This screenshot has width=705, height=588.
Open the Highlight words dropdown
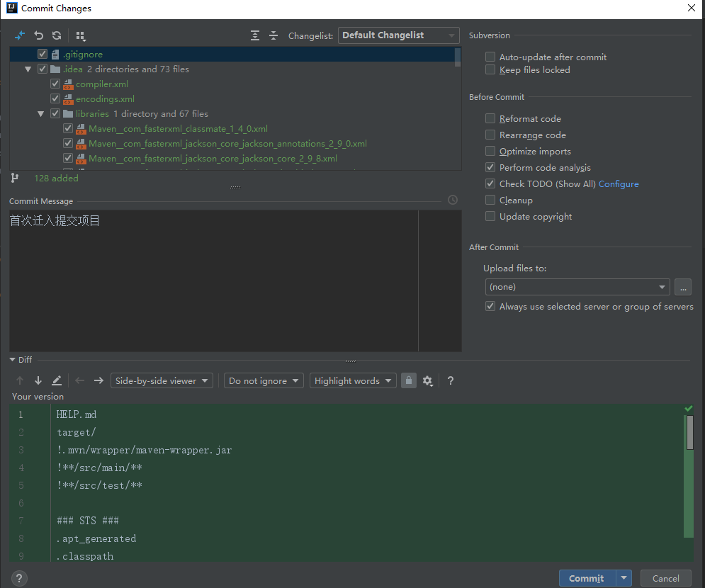353,380
